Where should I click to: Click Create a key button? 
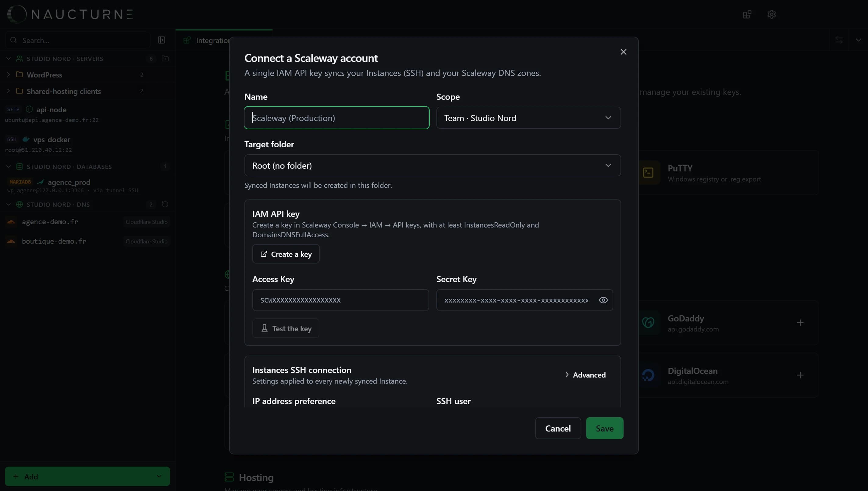[x=286, y=254]
